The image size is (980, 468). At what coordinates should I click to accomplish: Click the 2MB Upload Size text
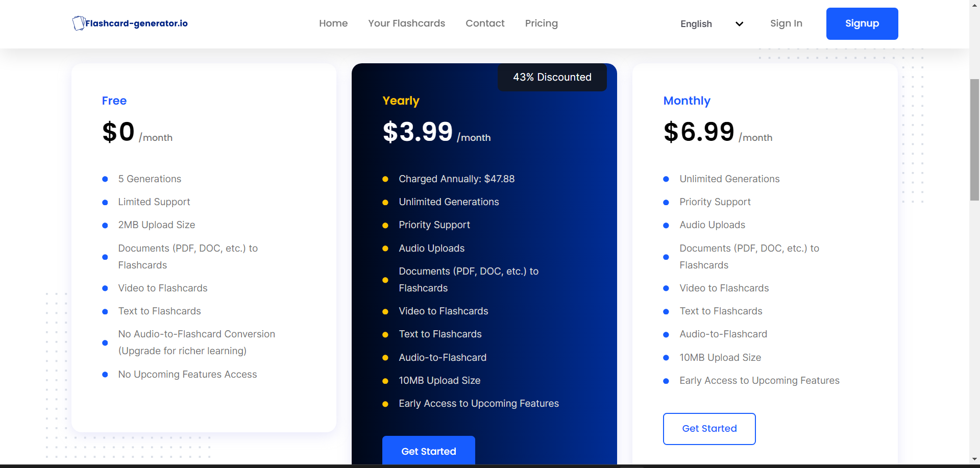157,225
